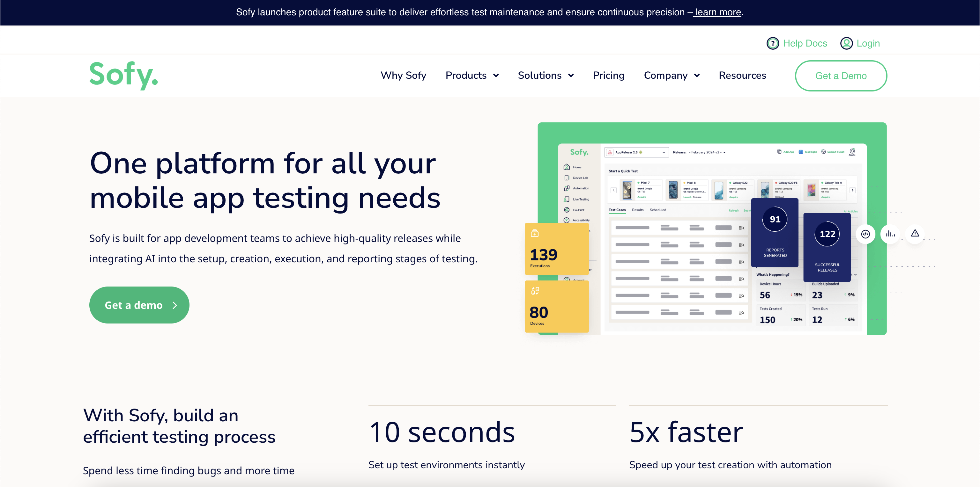This screenshot has width=980, height=487.
Task: Click the Alerts bell icon
Action: (852, 151)
